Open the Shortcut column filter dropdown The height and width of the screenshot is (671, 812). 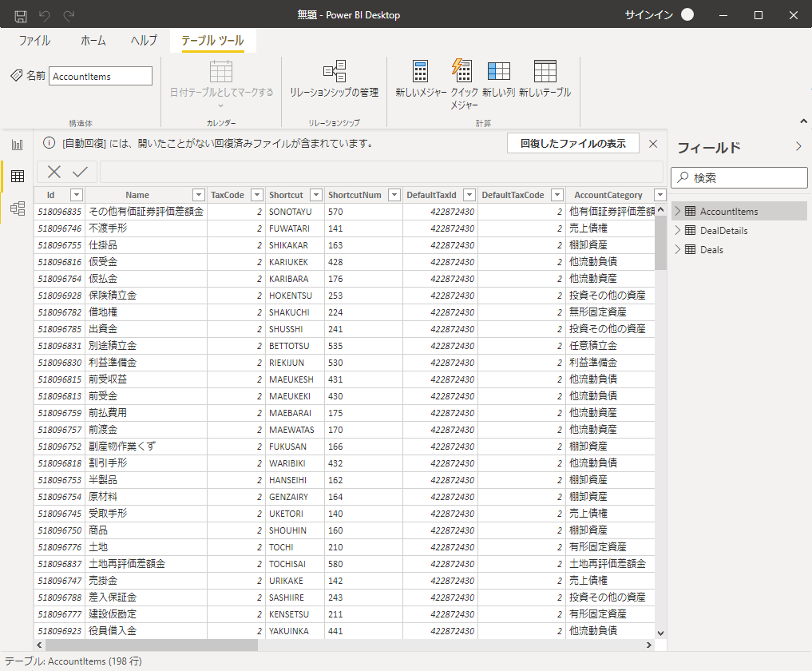pos(316,195)
